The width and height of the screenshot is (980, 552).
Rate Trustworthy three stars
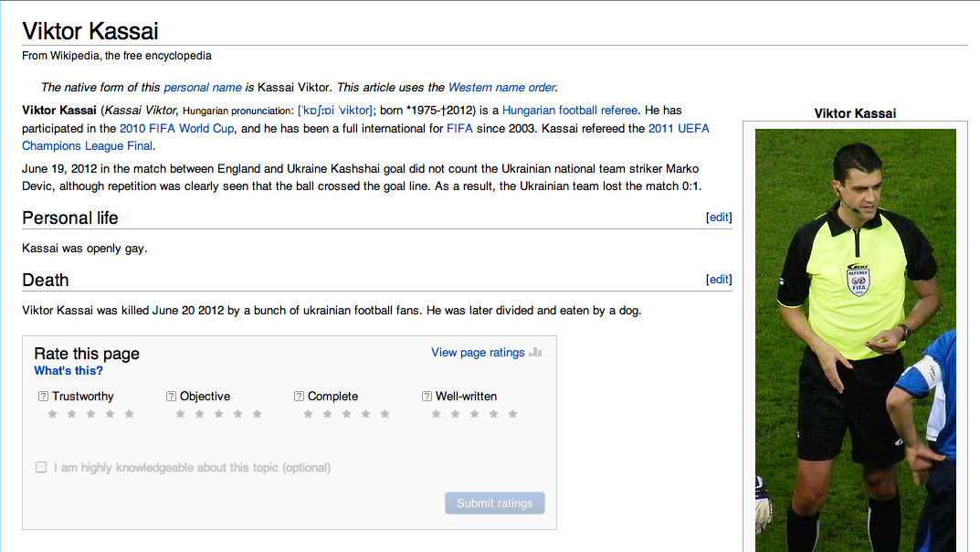pyautogui.click(x=90, y=414)
